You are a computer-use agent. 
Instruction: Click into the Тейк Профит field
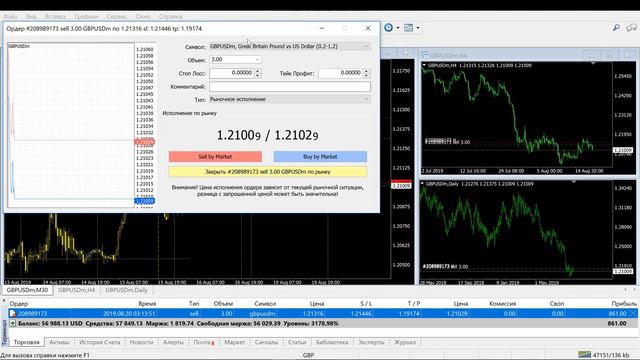340,73
